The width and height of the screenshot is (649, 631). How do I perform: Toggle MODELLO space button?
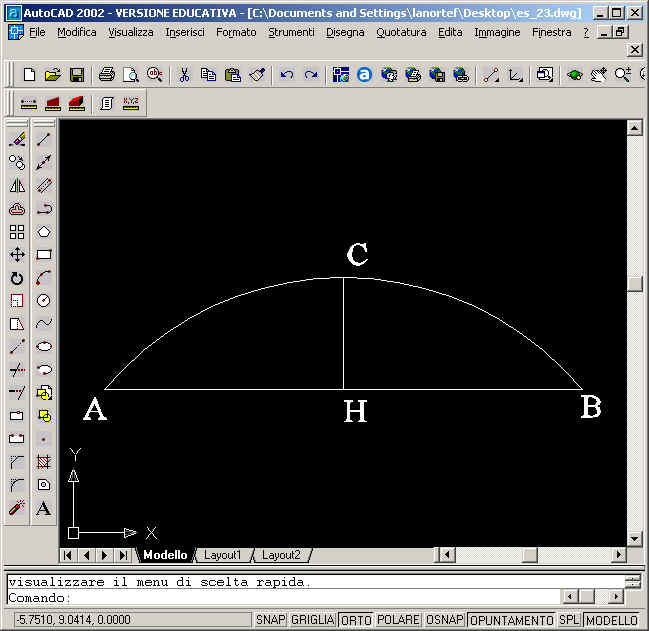point(612,620)
